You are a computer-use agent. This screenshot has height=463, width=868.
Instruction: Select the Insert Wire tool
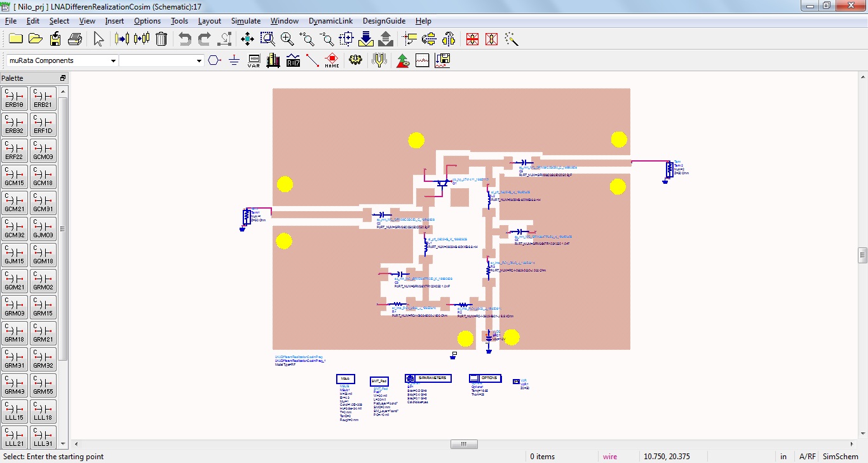pos(312,60)
